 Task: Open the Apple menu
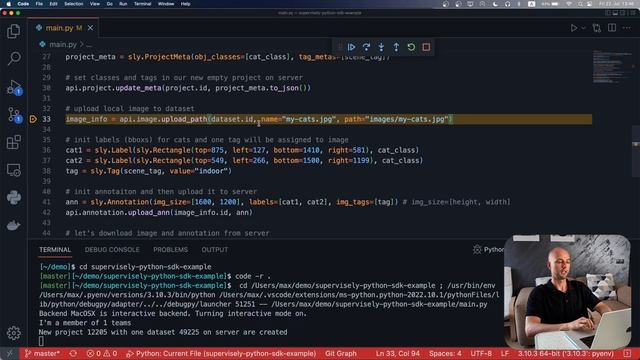tap(8, 4)
